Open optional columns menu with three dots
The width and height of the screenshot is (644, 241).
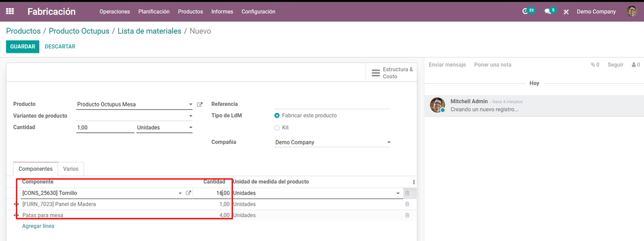[413, 182]
